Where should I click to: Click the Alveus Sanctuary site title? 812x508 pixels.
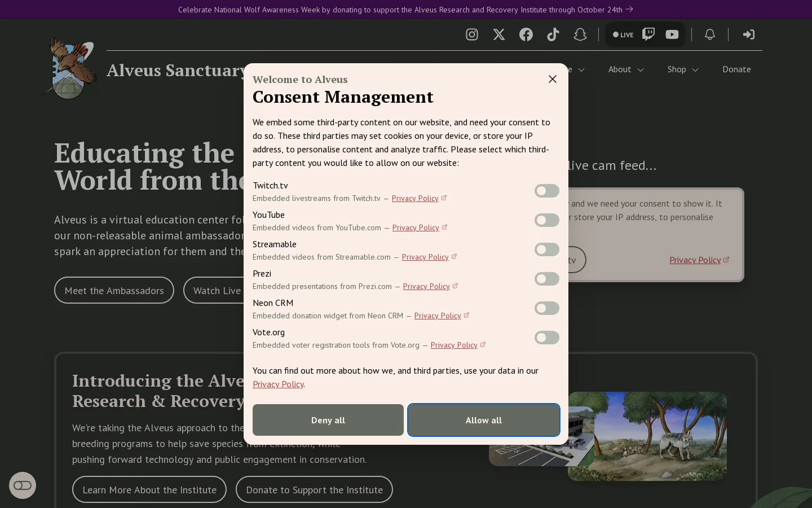[x=176, y=70]
